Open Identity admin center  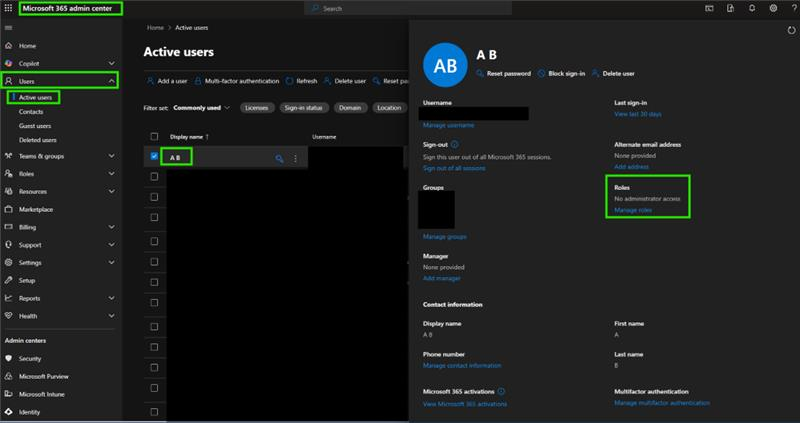(29, 412)
